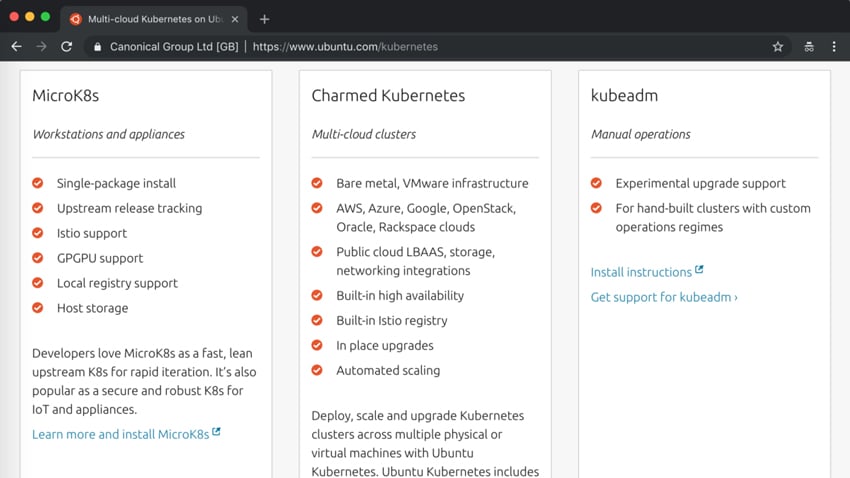
Task: Open Learn more and install MicroK8s link
Action: (x=120, y=434)
